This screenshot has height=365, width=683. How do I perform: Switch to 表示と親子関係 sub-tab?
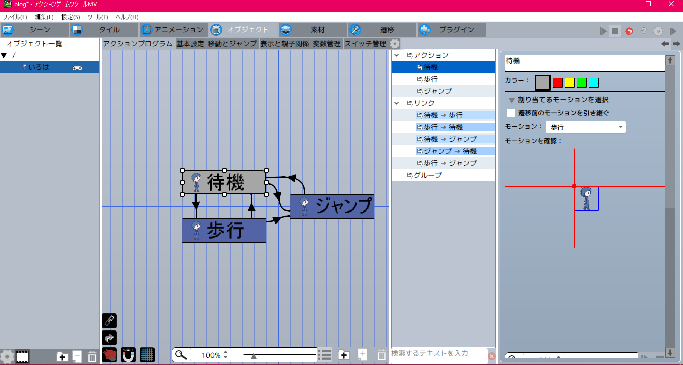pyautogui.click(x=284, y=44)
